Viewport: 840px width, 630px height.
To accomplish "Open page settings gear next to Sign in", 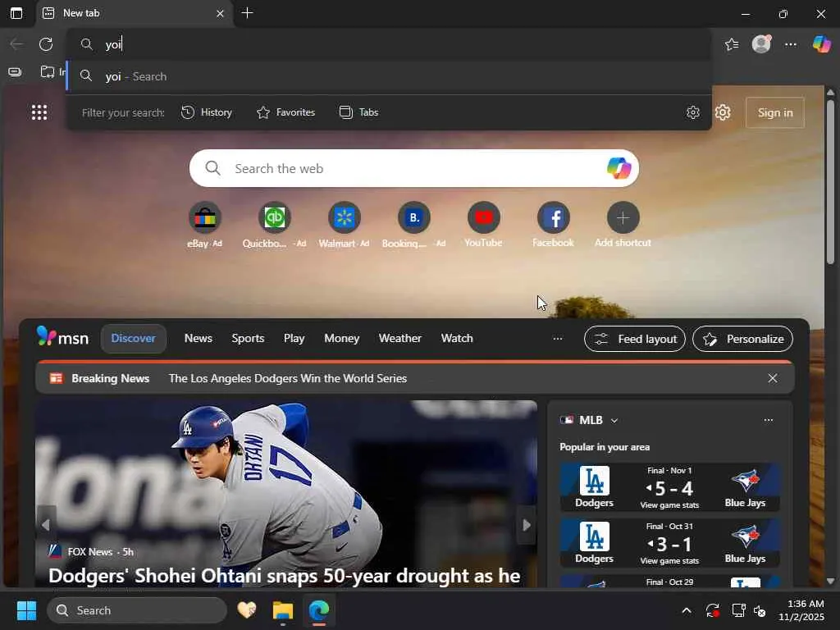I will pyautogui.click(x=723, y=112).
